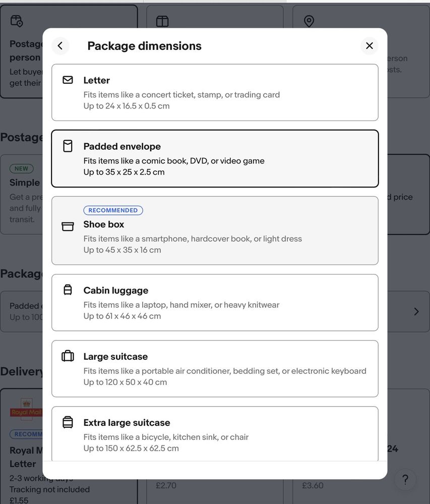Click the Large suitcase icon

[68, 356]
